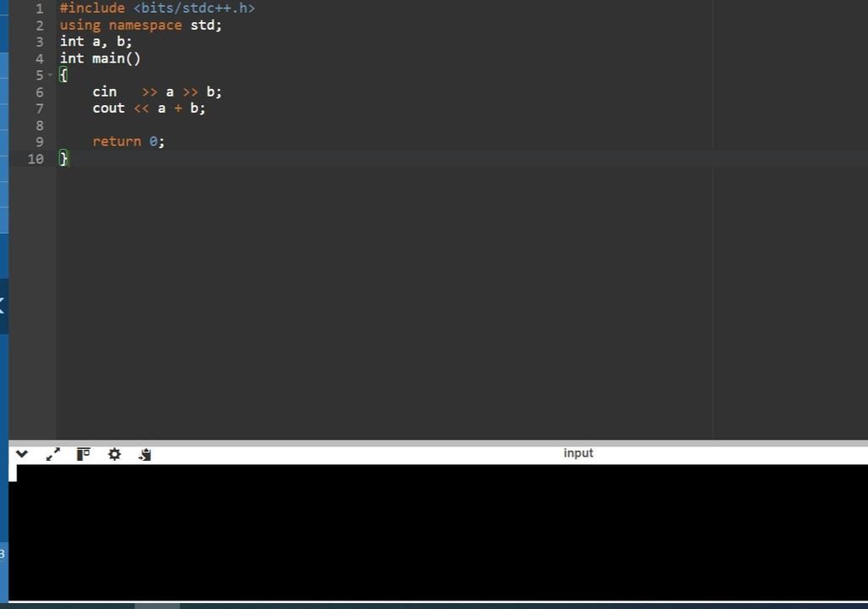Open the console settings gear

pos(114,454)
